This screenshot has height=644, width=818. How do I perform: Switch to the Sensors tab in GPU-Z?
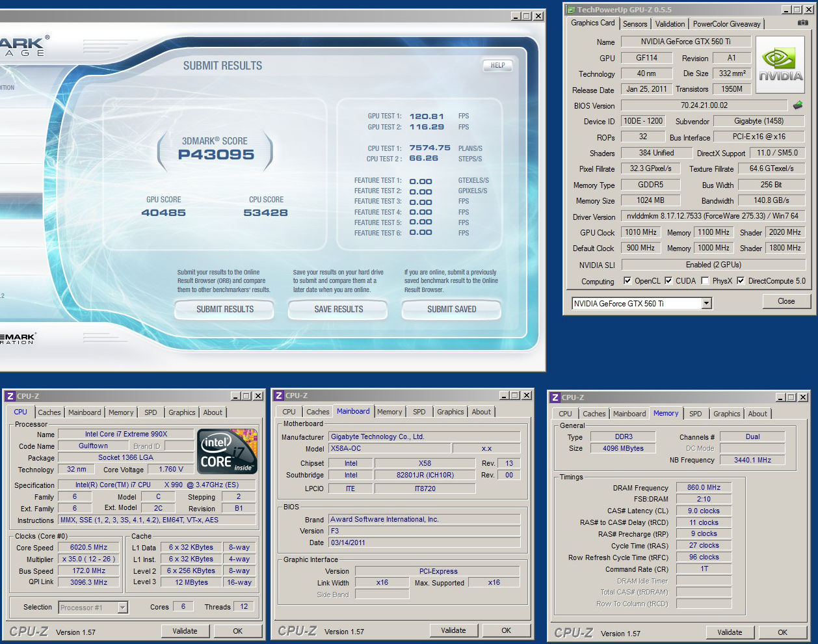pos(635,24)
